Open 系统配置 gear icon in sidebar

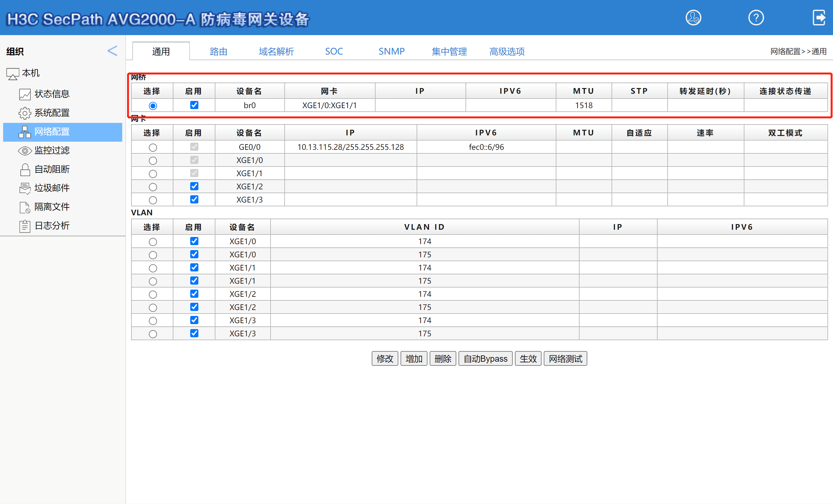tap(25, 113)
